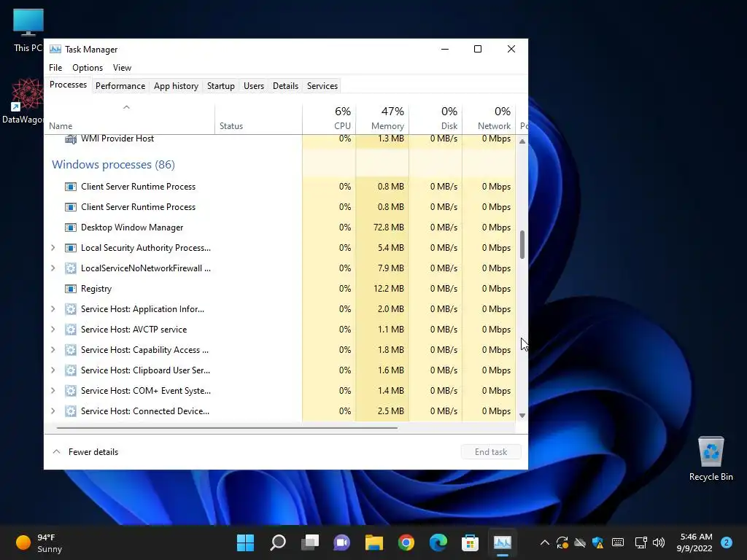Switch to the Users tab
747x560 pixels.
[253, 86]
